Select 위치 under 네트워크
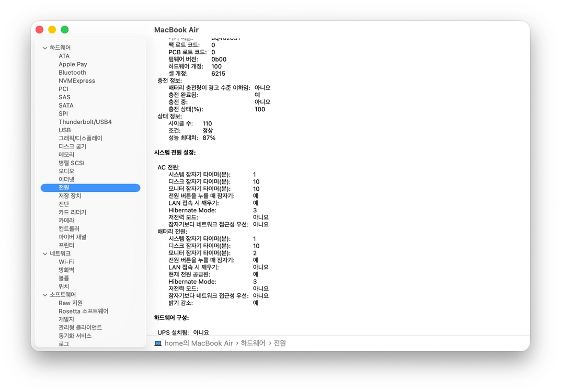The width and height of the screenshot is (561, 392). pos(64,287)
